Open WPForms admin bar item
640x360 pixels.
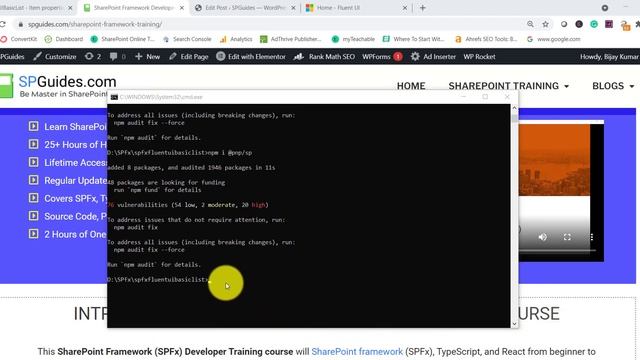click(382, 57)
